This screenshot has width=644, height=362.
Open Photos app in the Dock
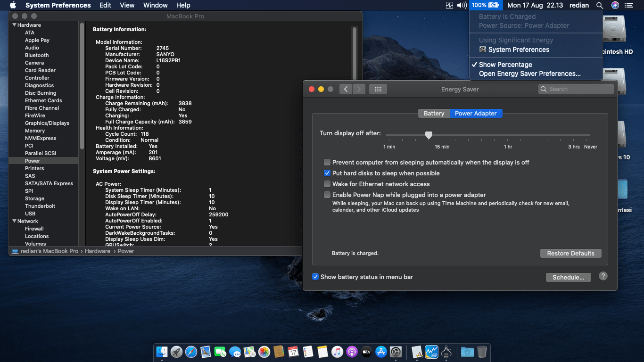[264, 352]
